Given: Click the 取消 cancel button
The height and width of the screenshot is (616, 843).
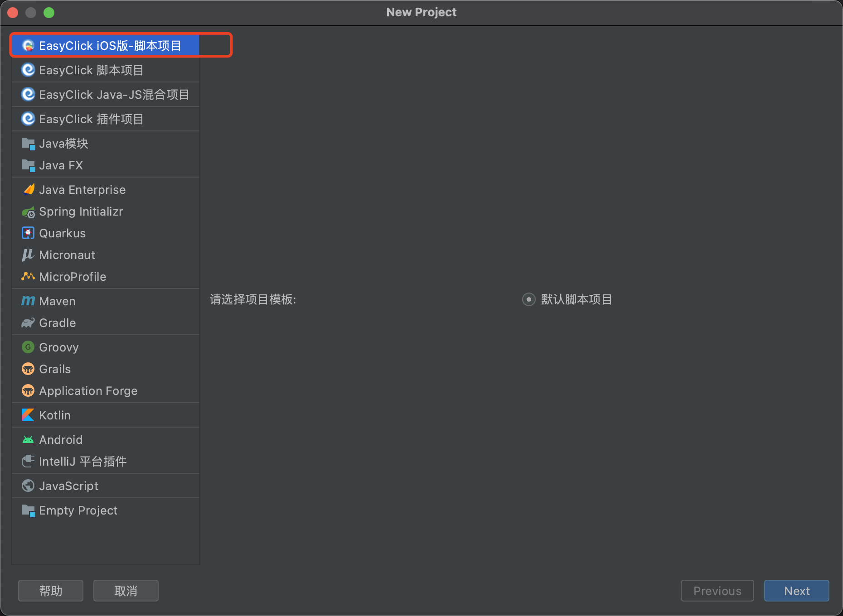Looking at the screenshot, I should (126, 591).
